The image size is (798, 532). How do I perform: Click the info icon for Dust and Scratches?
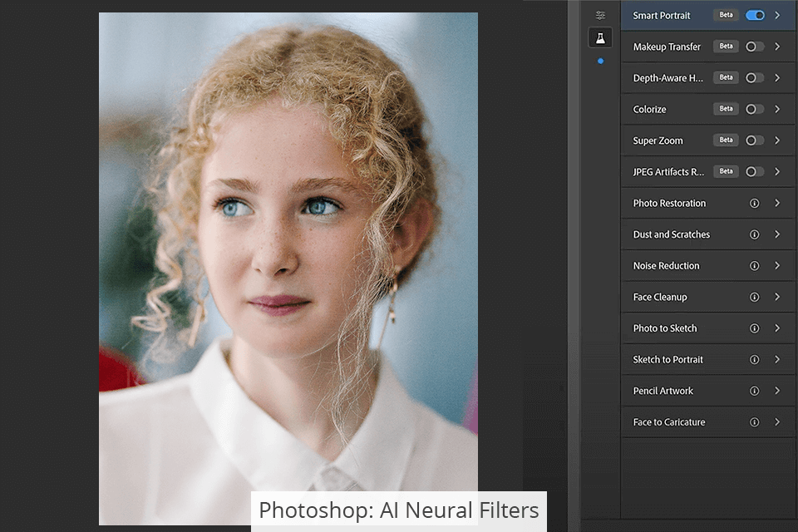(754, 234)
